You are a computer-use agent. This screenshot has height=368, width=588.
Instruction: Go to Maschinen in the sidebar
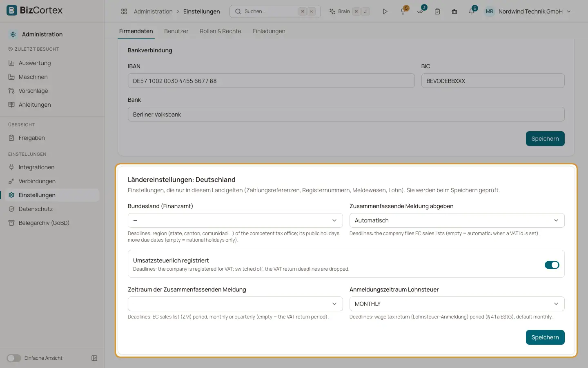pyautogui.click(x=52, y=77)
